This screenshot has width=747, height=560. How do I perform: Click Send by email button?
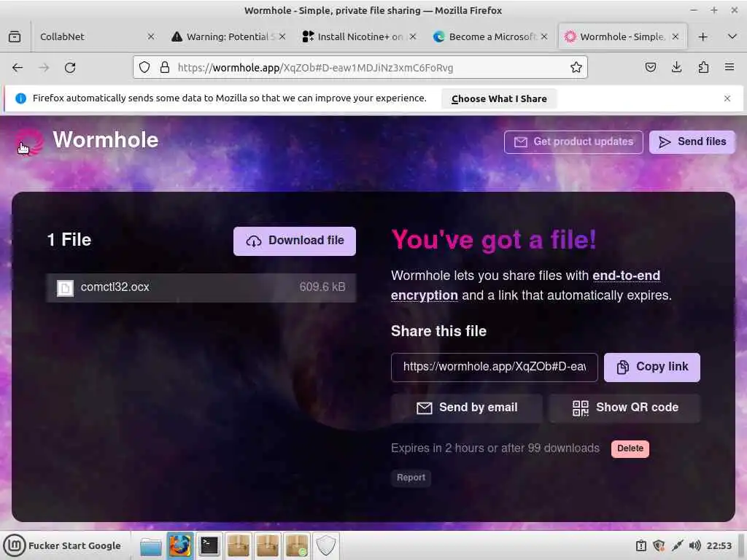467,408
